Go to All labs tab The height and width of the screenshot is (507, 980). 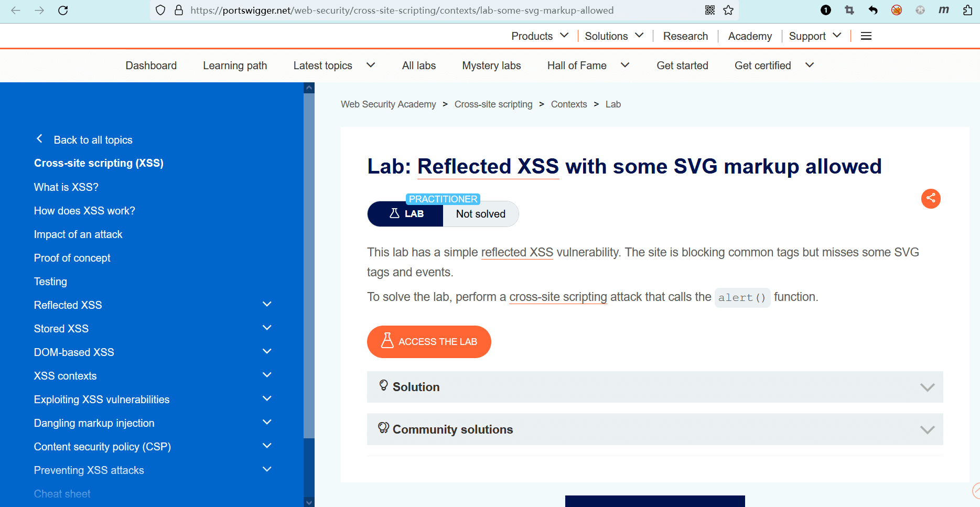click(x=418, y=66)
